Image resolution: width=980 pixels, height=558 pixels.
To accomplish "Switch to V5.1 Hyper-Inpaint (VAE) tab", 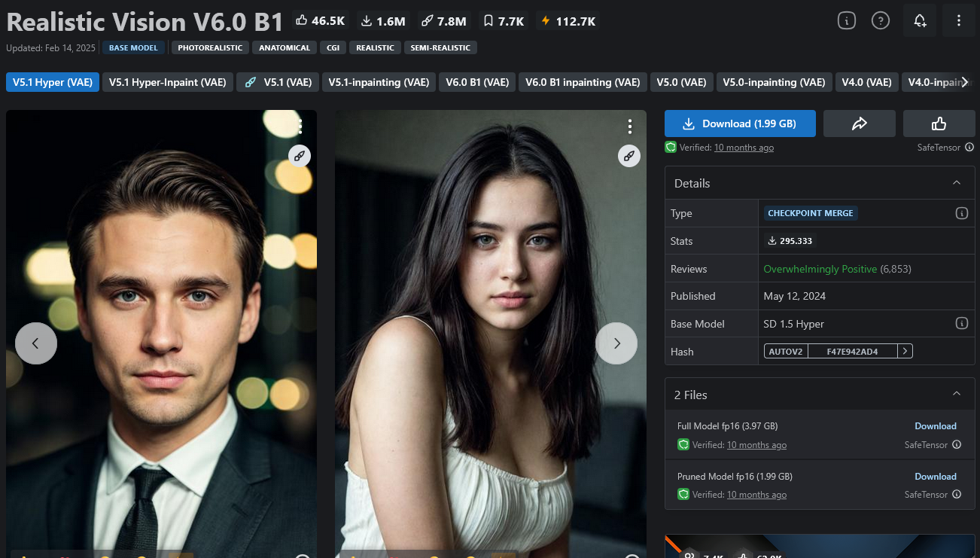I will pyautogui.click(x=167, y=82).
